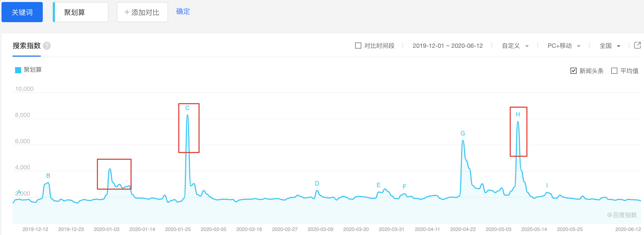Viewport: 644px width, 235px height.
Task: Click the 聚划算 blue legend swatch
Action: pyautogui.click(x=18, y=70)
